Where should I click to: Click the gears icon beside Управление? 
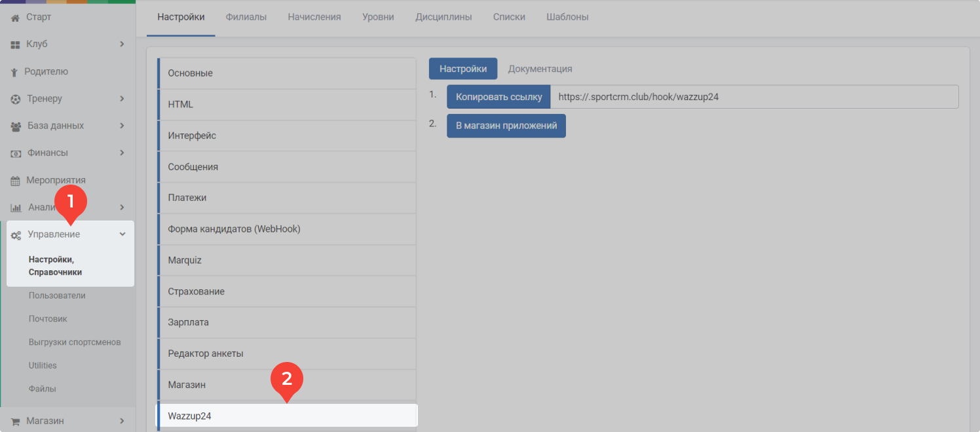pyautogui.click(x=16, y=235)
